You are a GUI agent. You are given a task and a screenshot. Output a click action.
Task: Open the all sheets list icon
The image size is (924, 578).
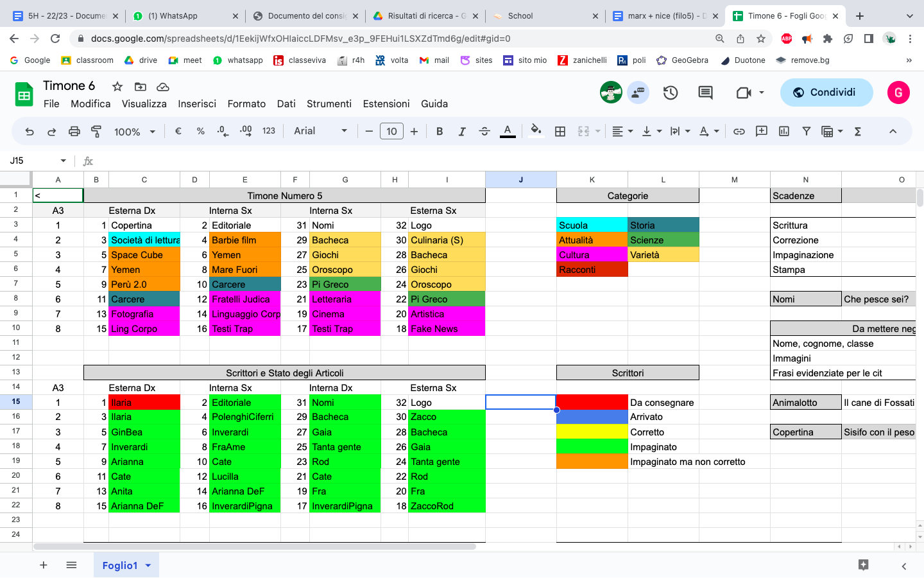coord(71,565)
